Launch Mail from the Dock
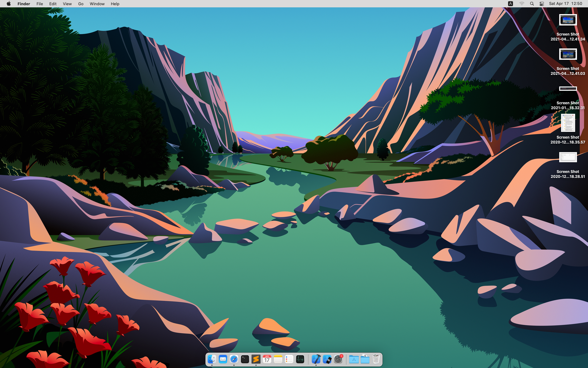588x368 pixels. coord(223,359)
